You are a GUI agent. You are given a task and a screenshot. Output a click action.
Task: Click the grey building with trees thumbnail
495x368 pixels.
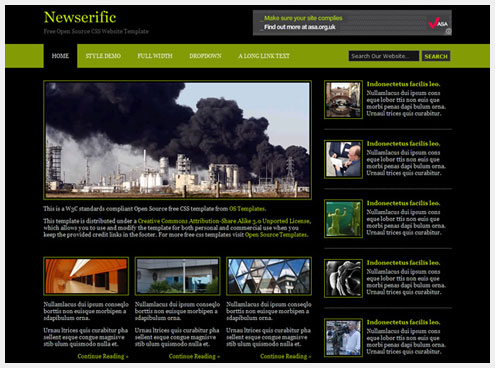177,276
